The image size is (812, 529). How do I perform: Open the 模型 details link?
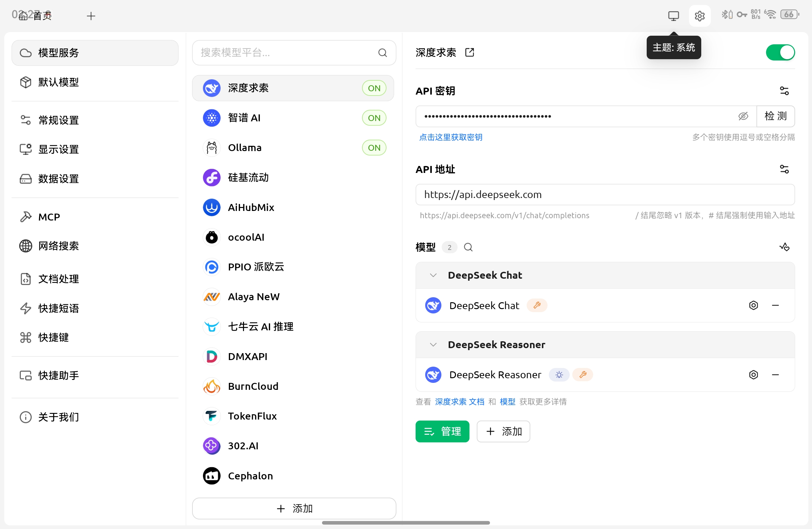(x=507, y=402)
